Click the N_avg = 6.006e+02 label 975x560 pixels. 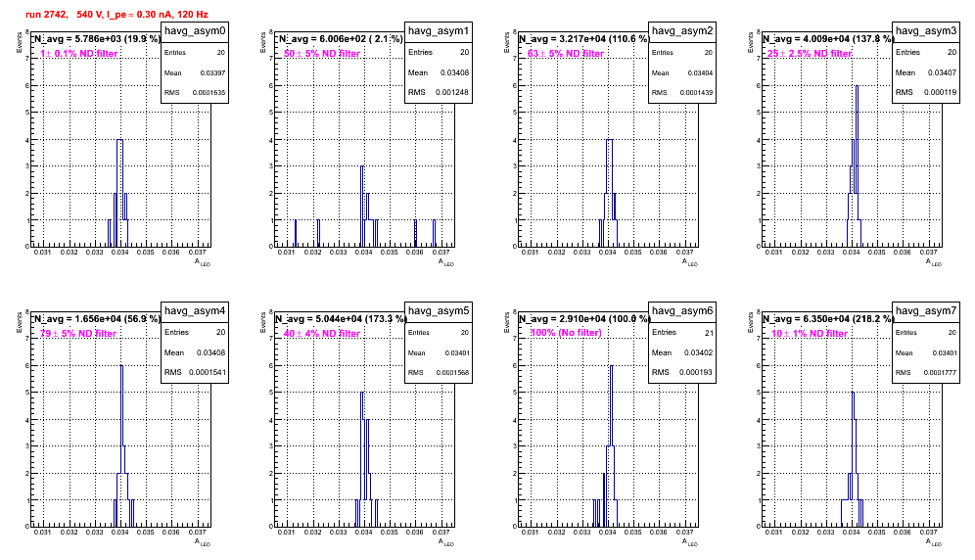[341, 39]
